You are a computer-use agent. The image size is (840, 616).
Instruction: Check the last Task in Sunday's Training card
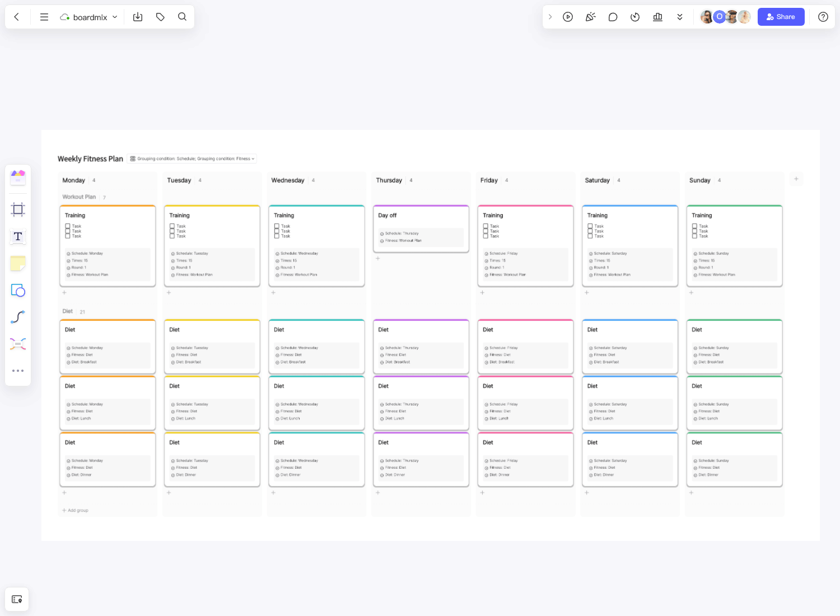[x=696, y=236]
